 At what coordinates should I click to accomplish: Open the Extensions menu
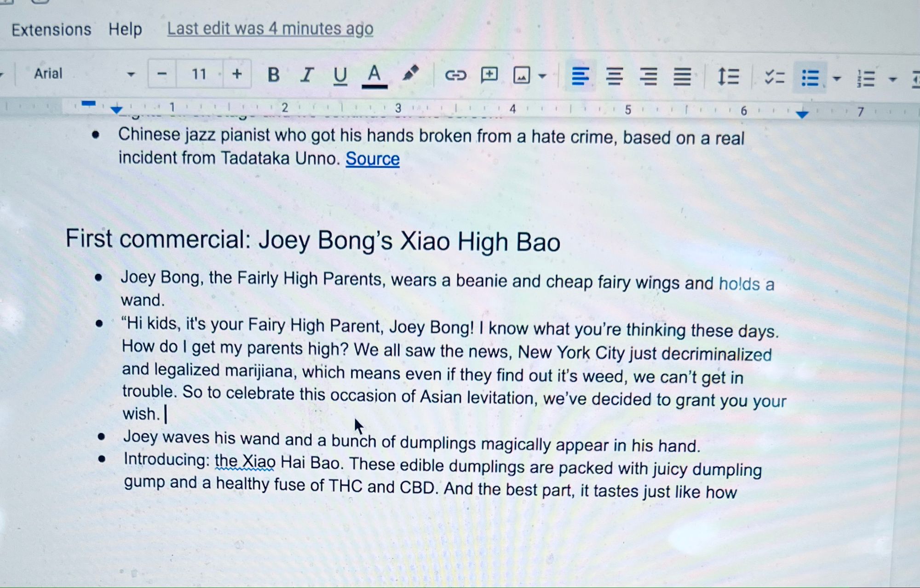pyautogui.click(x=51, y=30)
